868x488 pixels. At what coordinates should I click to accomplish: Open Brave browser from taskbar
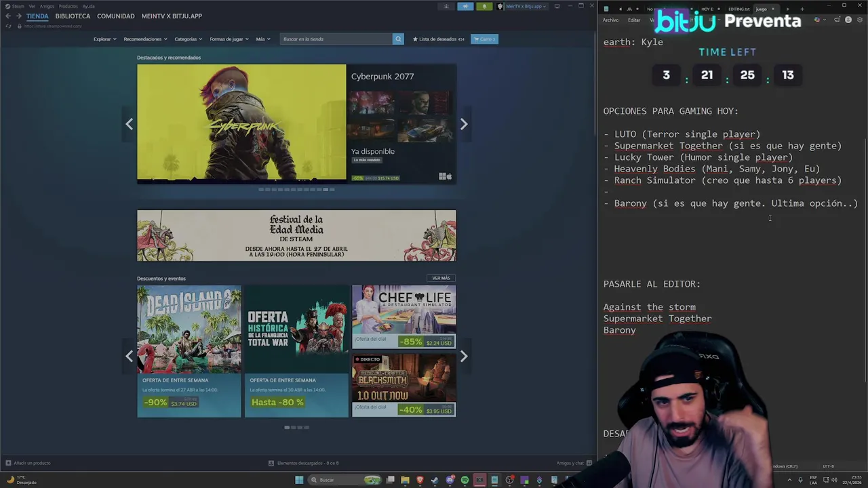[x=420, y=480]
